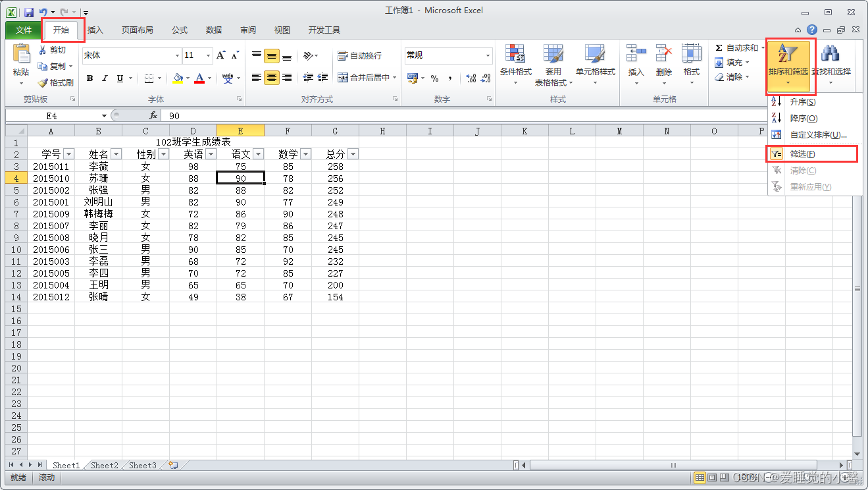Click the Excel Help question mark icon
Screen dimensions: 868x490
[812, 30]
